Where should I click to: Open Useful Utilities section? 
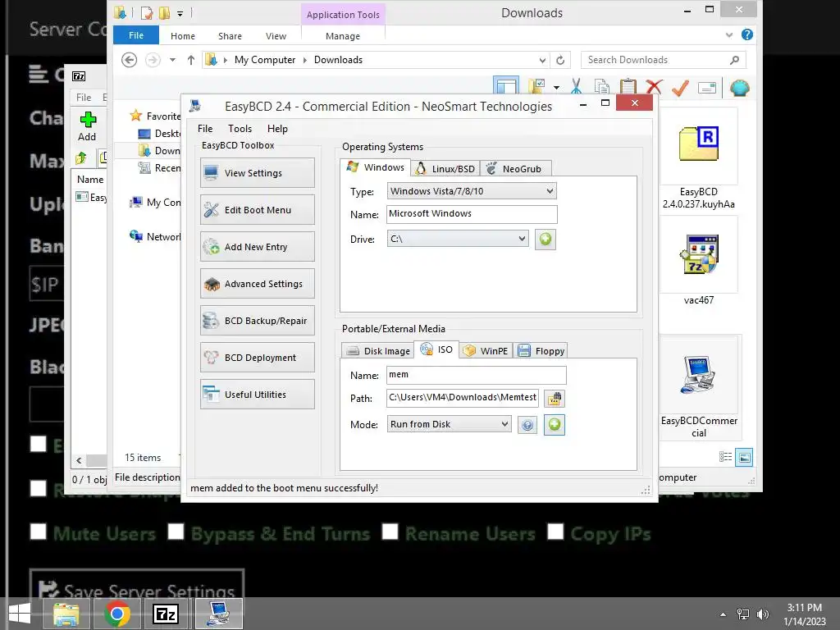click(x=257, y=395)
